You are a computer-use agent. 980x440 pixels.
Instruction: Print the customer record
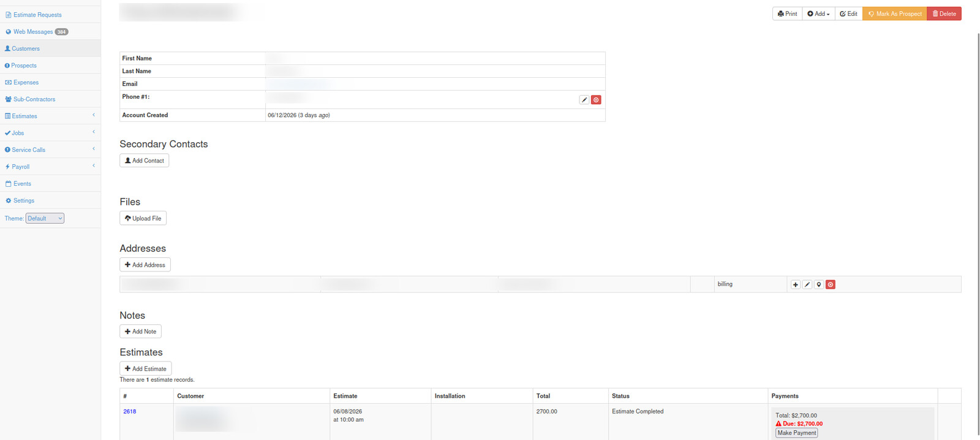pos(787,13)
